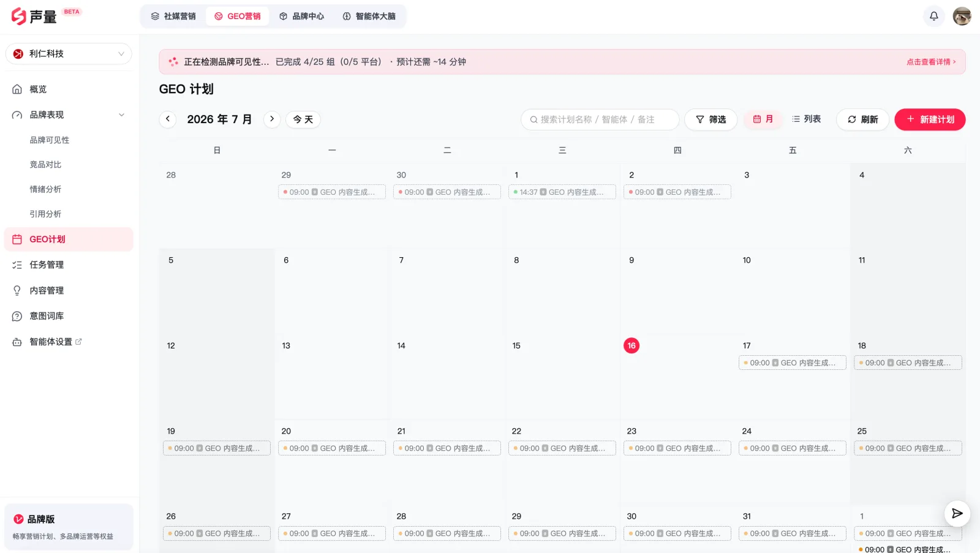Viewport: 980px width, 553px height.
Task: Go to next month arrow
Action: [272, 119]
